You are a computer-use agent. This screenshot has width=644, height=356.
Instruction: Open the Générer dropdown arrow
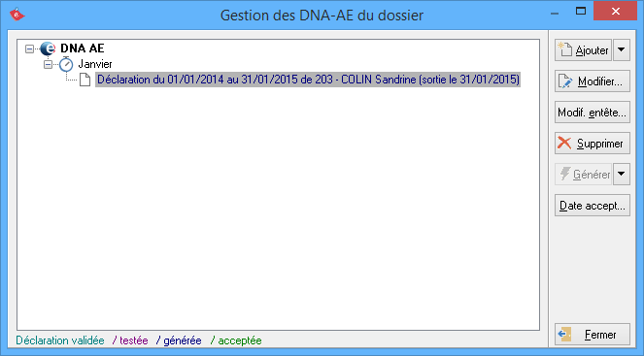click(622, 175)
